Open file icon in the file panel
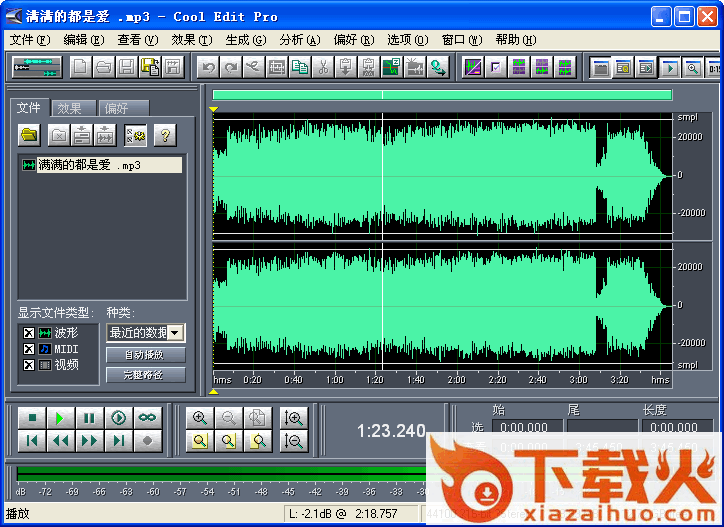The width and height of the screenshot is (724, 527). (29, 135)
